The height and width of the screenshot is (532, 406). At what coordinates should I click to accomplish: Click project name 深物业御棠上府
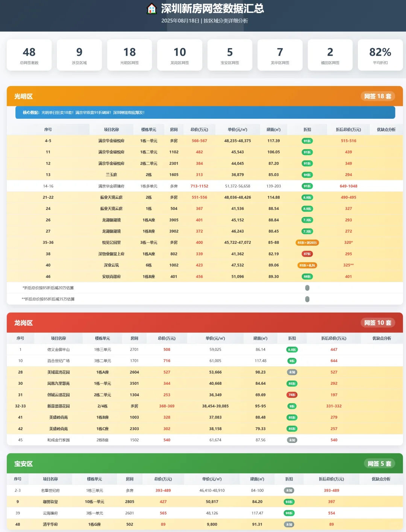tap(111, 254)
